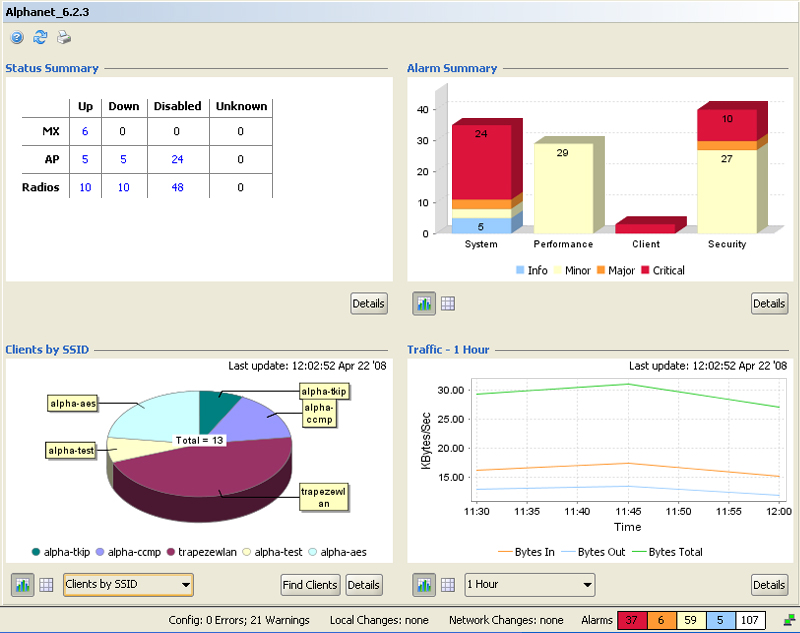This screenshot has height=633, width=800.
Task: Open Details for Status Summary
Action: 369,304
